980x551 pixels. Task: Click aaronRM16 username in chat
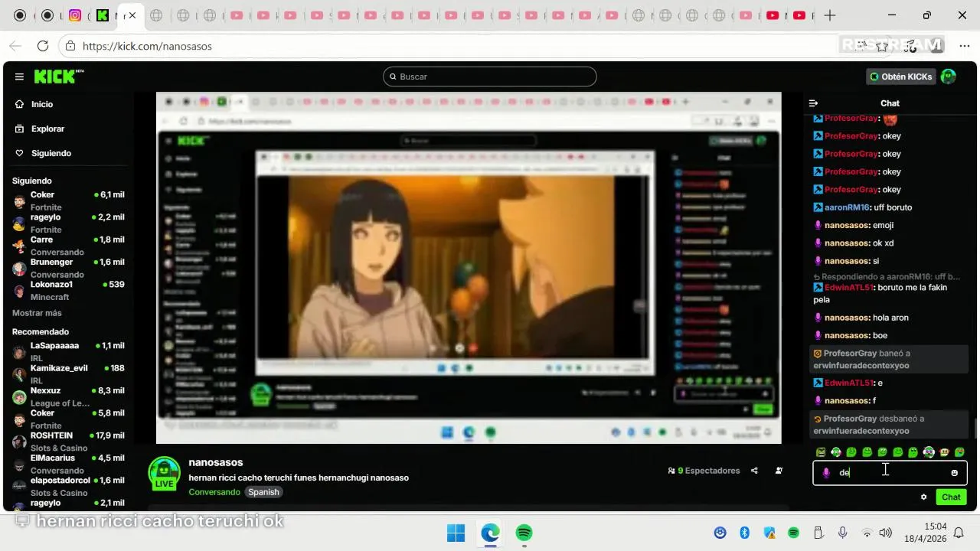click(x=847, y=207)
